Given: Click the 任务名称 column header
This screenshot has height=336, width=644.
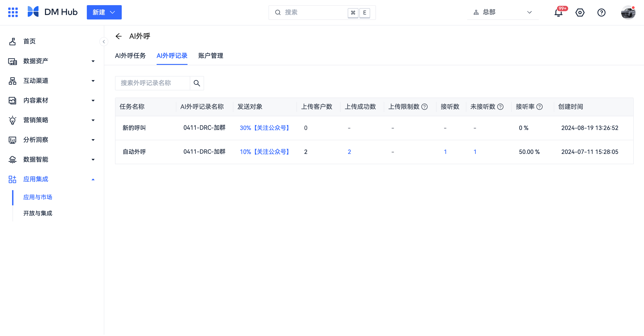Looking at the screenshot, I should [x=132, y=107].
